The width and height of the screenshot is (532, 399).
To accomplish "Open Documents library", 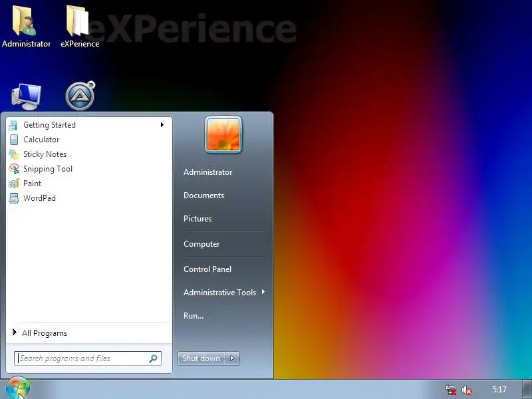I will [x=204, y=196].
